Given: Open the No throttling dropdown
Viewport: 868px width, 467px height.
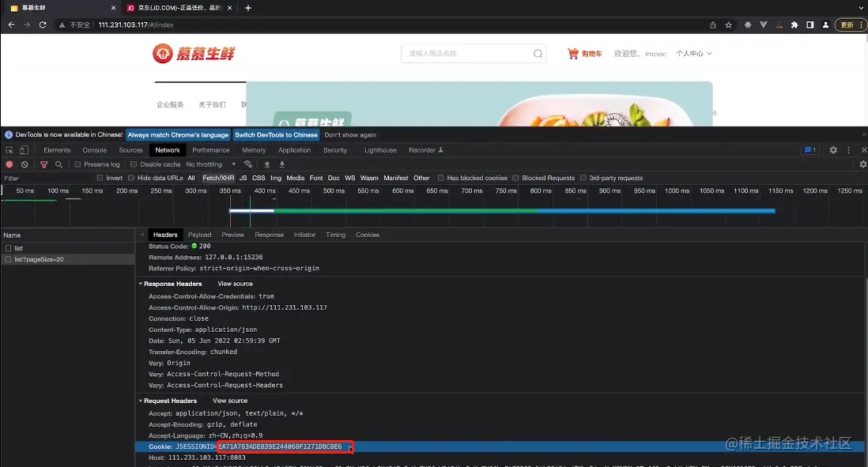Looking at the screenshot, I should (x=210, y=164).
